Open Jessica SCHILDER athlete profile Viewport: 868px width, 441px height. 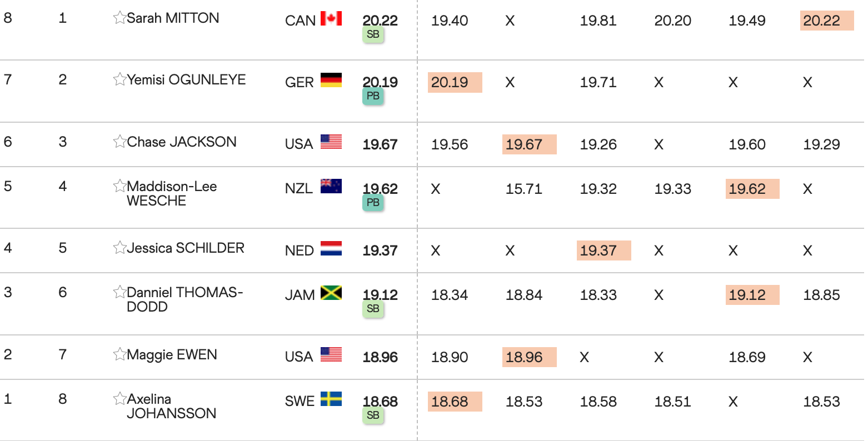tap(186, 248)
